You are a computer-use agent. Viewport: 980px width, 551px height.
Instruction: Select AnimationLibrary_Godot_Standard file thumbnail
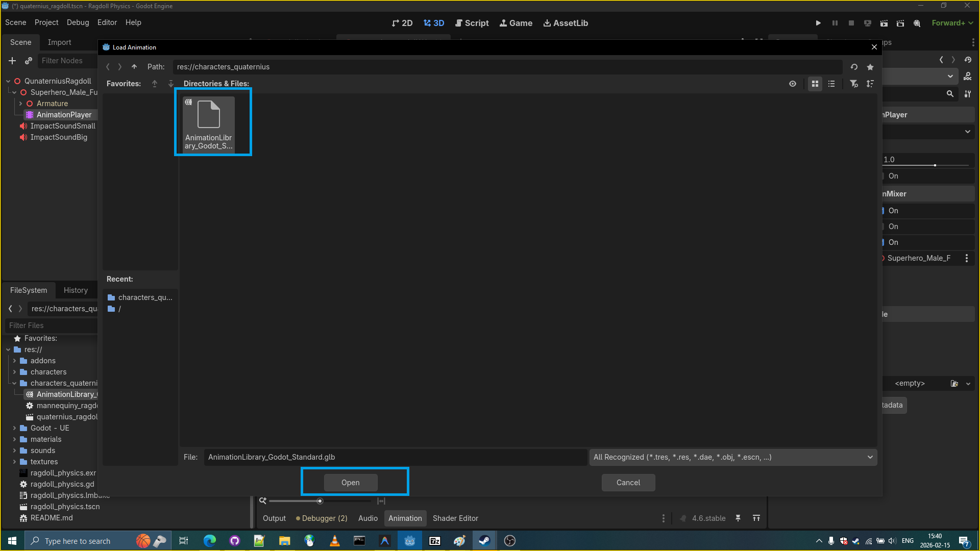tap(209, 123)
